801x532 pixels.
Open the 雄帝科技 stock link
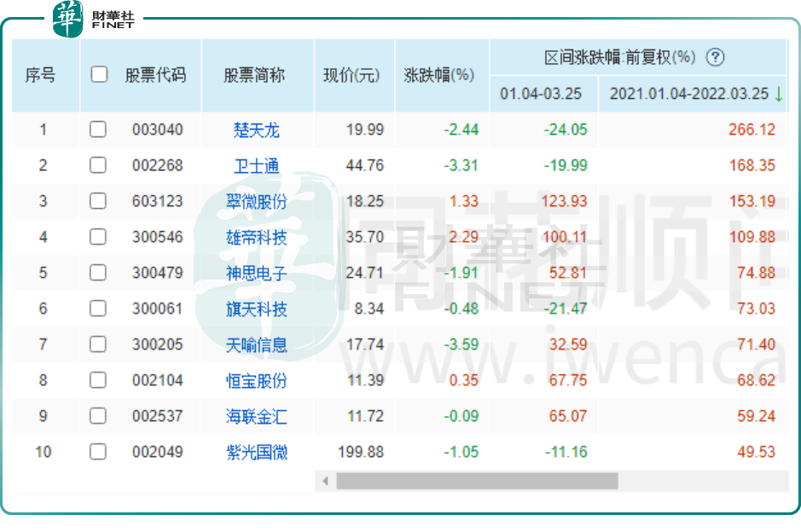[x=257, y=237]
